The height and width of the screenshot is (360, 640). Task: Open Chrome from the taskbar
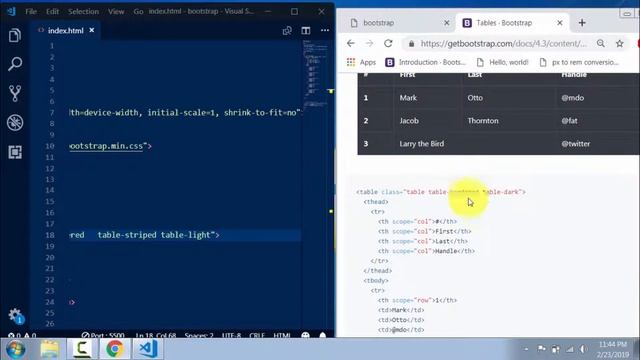point(114,349)
